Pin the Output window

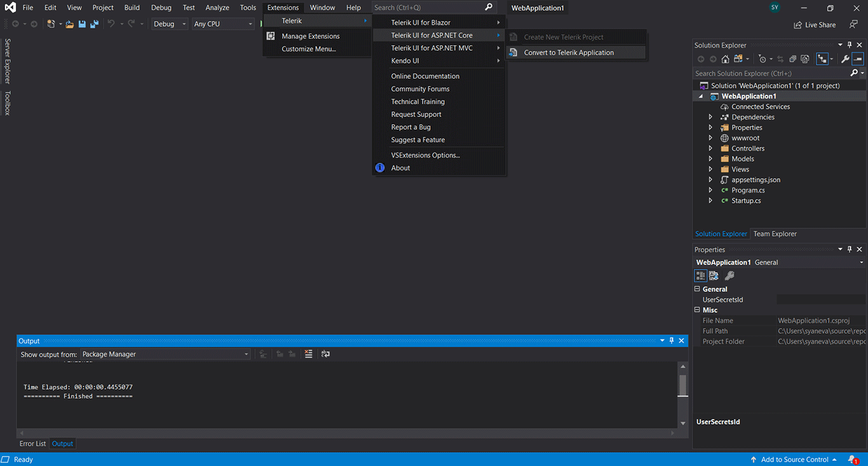click(672, 341)
